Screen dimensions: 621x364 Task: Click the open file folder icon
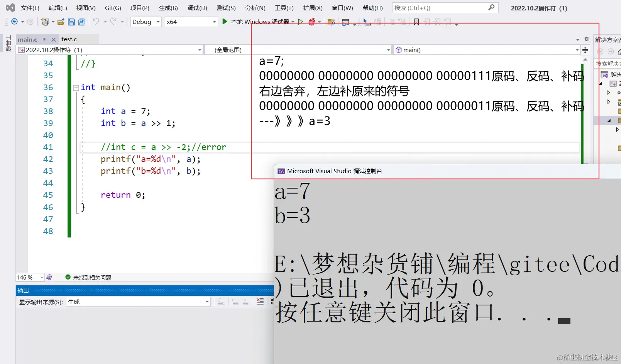coord(61,22)
